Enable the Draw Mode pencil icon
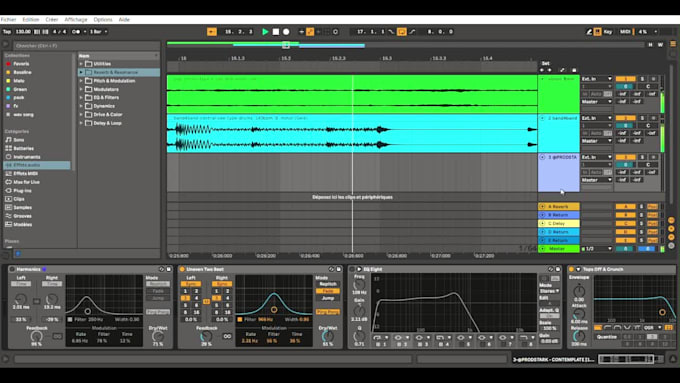The height and width of the screenshot is (383, 680). [x=588, y=32]
